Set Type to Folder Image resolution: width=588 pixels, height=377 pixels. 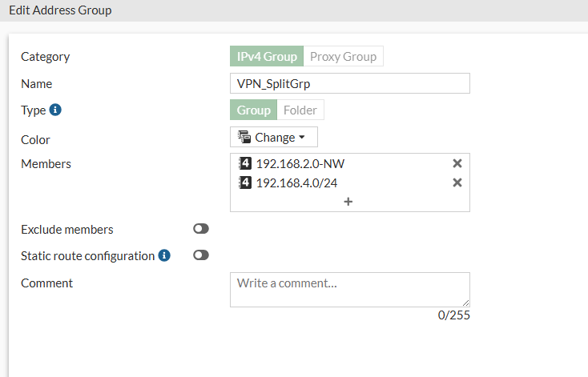point(300,110)
